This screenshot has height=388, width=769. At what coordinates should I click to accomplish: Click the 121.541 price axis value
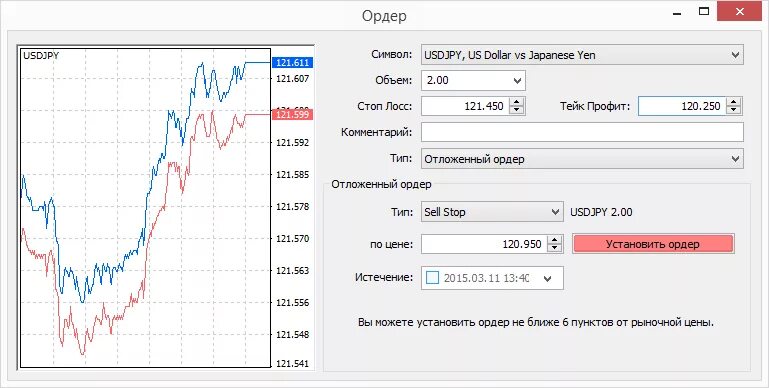click(x=292, y=364)
